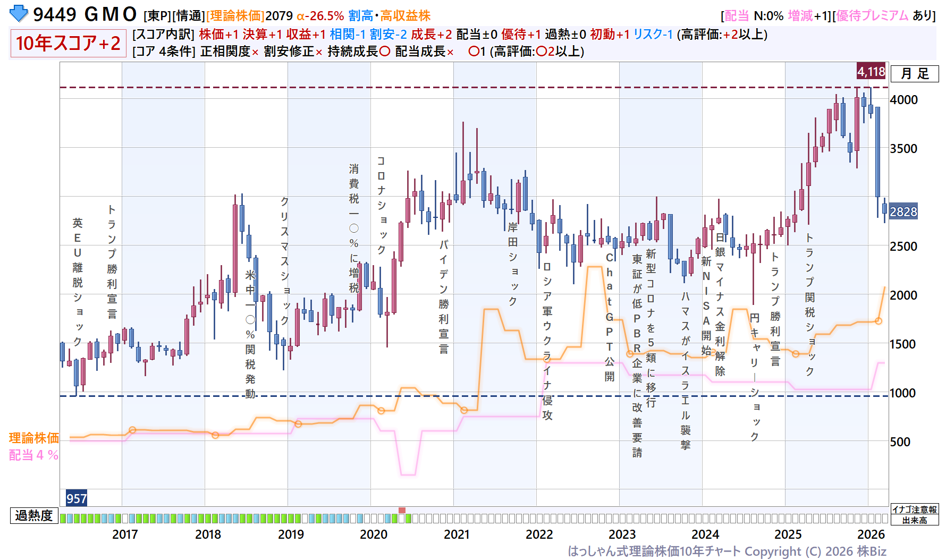The image size is (946, 560).
Task: Click the red overheat square in heat bar
Action: [402, 511]
